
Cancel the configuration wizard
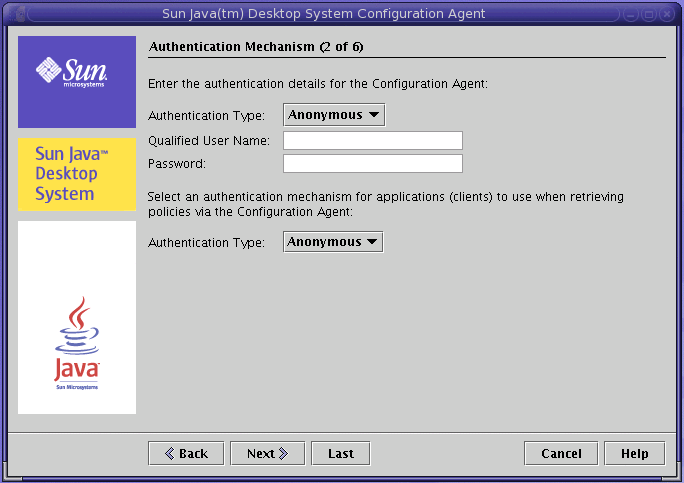pyautogui.click(x=561, y=454)
